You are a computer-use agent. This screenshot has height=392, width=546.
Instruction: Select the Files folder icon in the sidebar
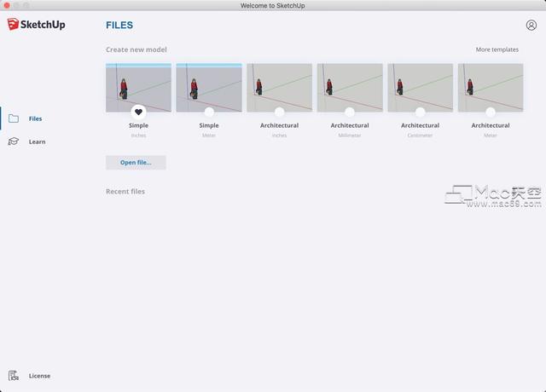tap(14, 118)
